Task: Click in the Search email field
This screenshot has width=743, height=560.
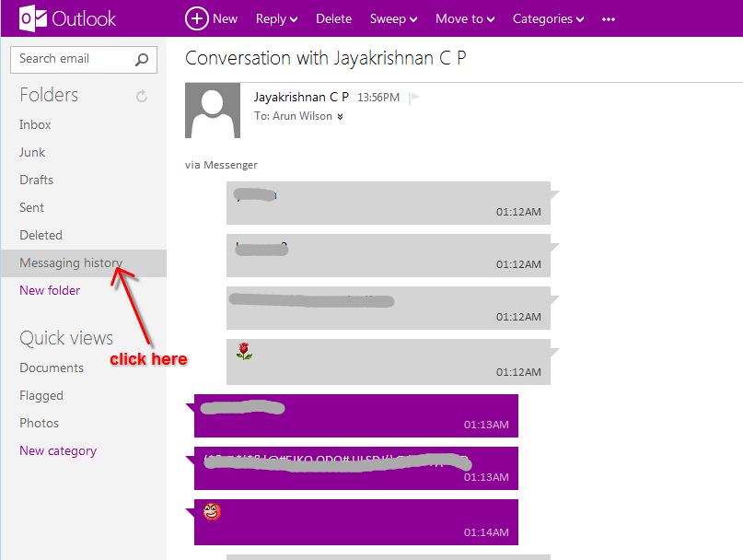Action: pyautogui.click(x=72, y=59)
